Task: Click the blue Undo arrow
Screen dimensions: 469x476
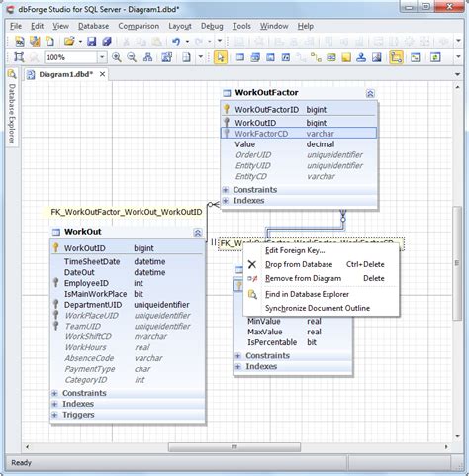Action: (176, 42)
